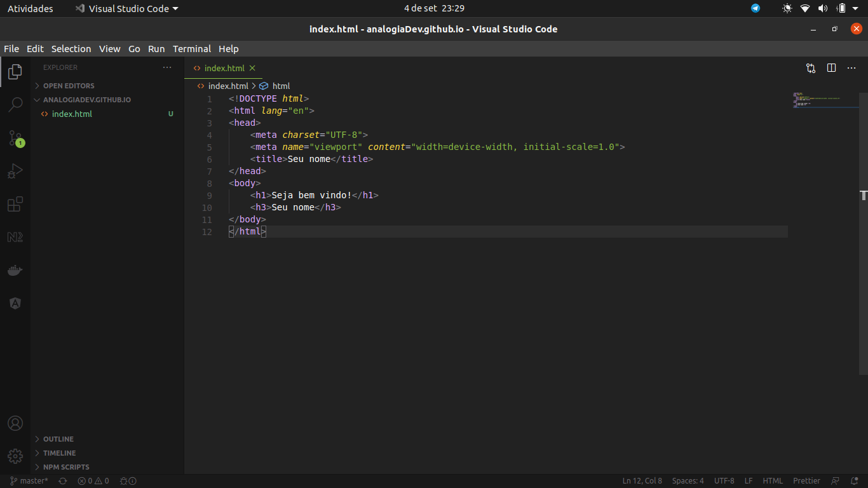Open the Docker view in activity bar
This screenshot has width=868, height=488.
pyautogui.click(x=15, y=271)
